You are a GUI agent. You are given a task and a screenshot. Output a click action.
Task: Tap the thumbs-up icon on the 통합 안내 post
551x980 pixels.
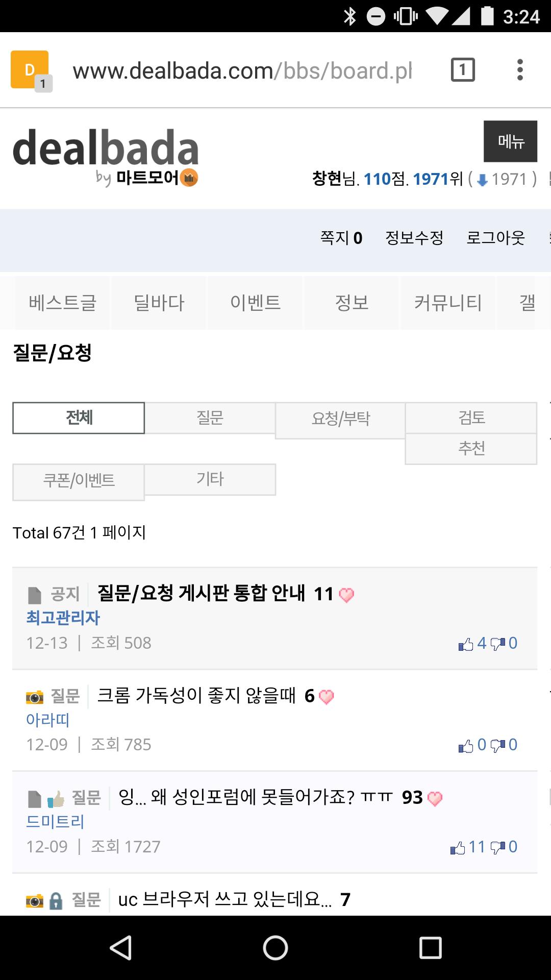tap(465, 645)
